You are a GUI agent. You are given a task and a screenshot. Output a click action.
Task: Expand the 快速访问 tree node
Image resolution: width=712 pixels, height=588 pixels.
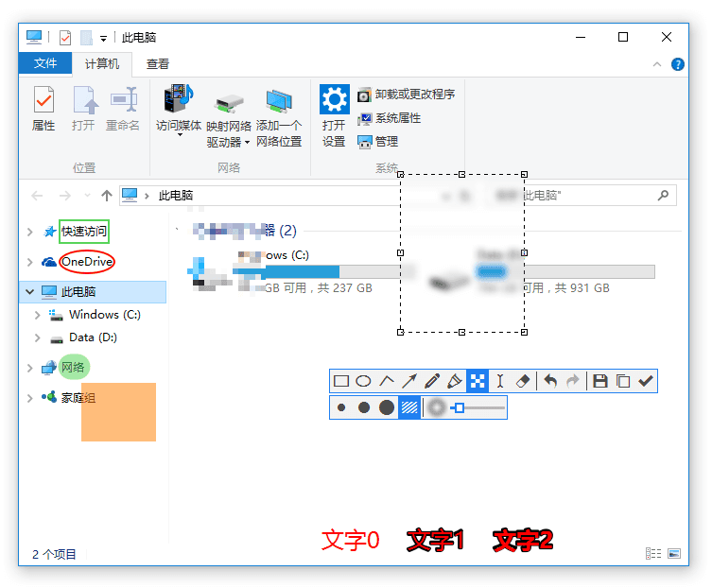(31, 232)
